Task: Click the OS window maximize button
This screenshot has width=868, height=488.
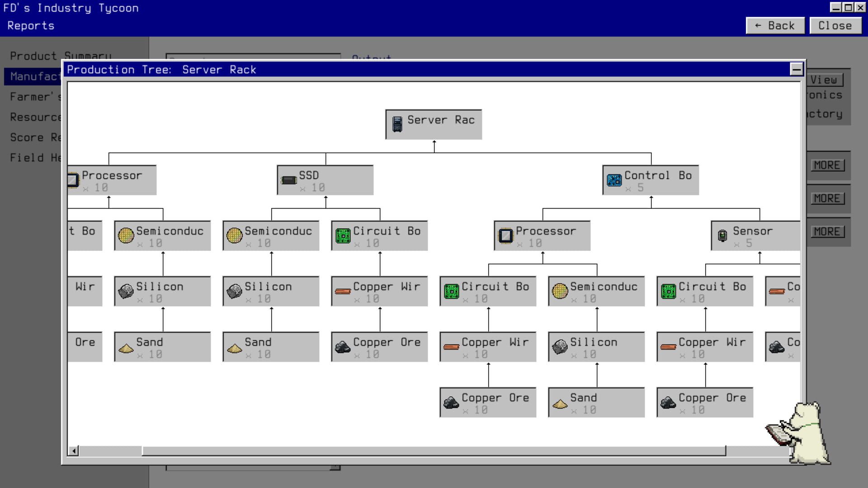Action: tap(848, 7)
